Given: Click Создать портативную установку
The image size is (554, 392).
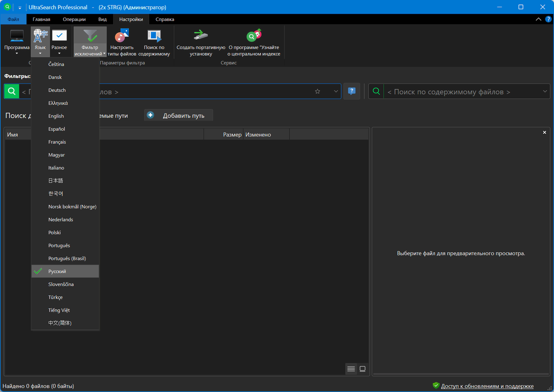Looking at the screenshot, I should pos(201,42).
